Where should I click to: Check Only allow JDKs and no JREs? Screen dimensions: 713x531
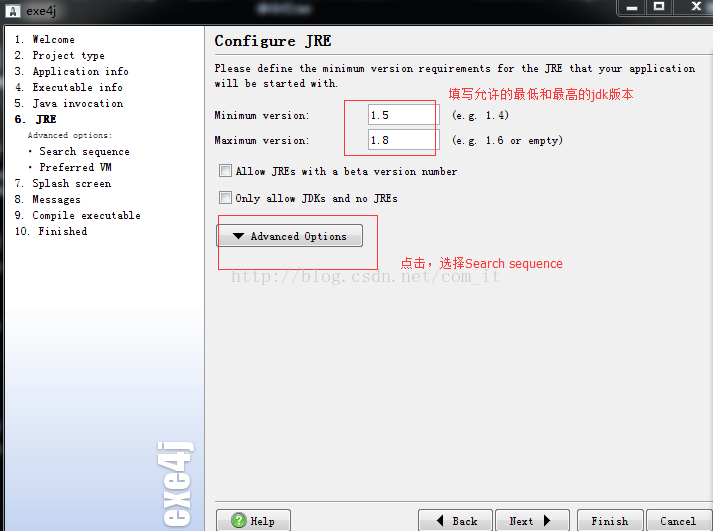point(225,198)
